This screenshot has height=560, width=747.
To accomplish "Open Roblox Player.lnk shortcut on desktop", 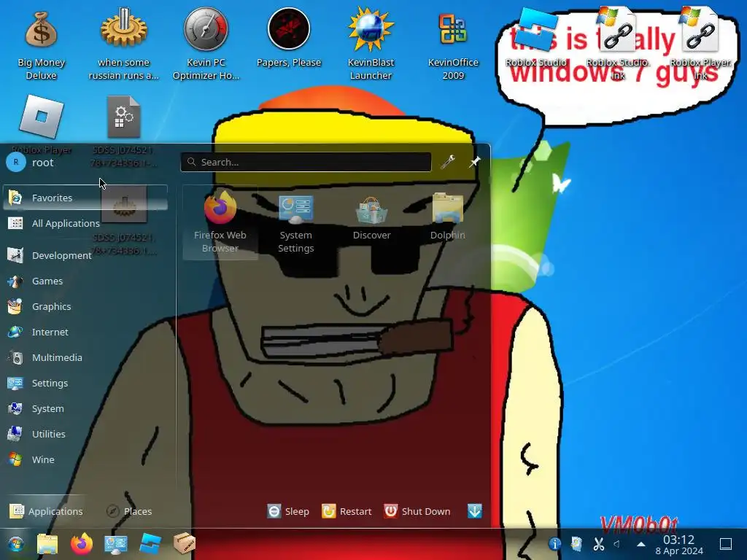I will tap(700, 43).
